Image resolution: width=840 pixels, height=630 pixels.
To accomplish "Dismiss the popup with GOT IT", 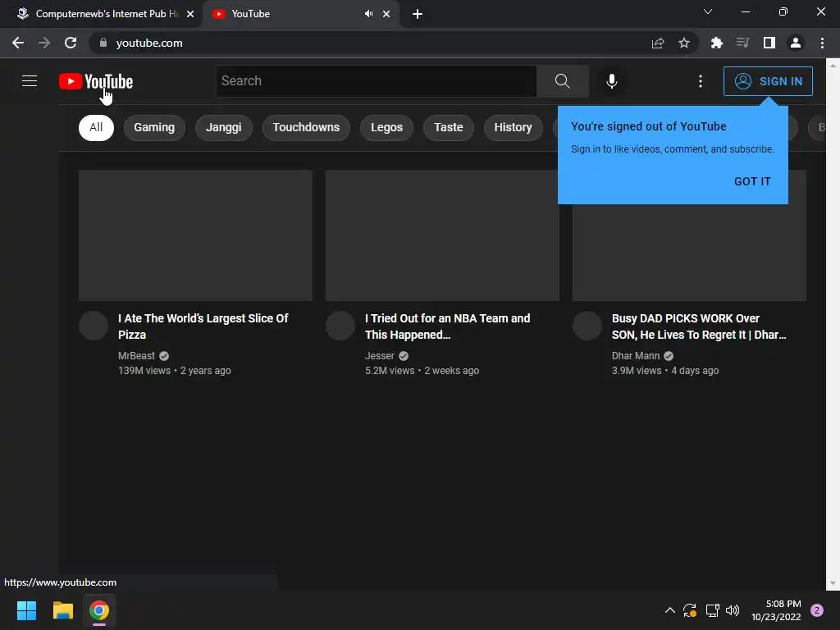I will point(752,181).
